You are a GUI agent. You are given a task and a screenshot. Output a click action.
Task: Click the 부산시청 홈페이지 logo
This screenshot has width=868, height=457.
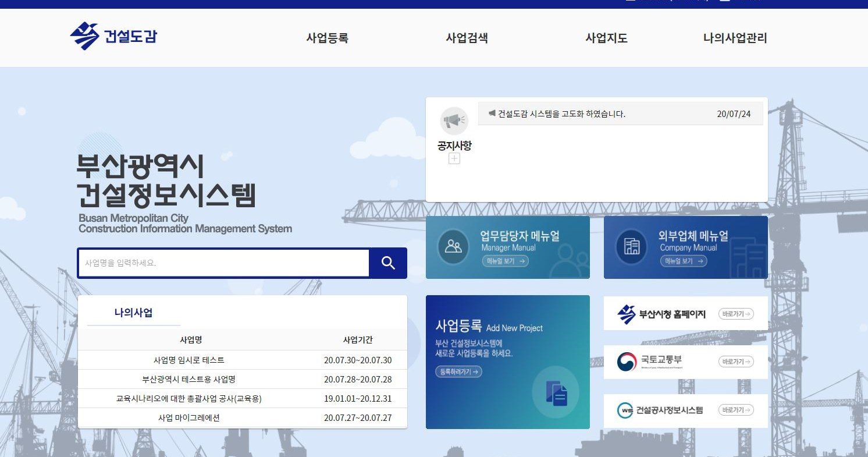(661, 314)
